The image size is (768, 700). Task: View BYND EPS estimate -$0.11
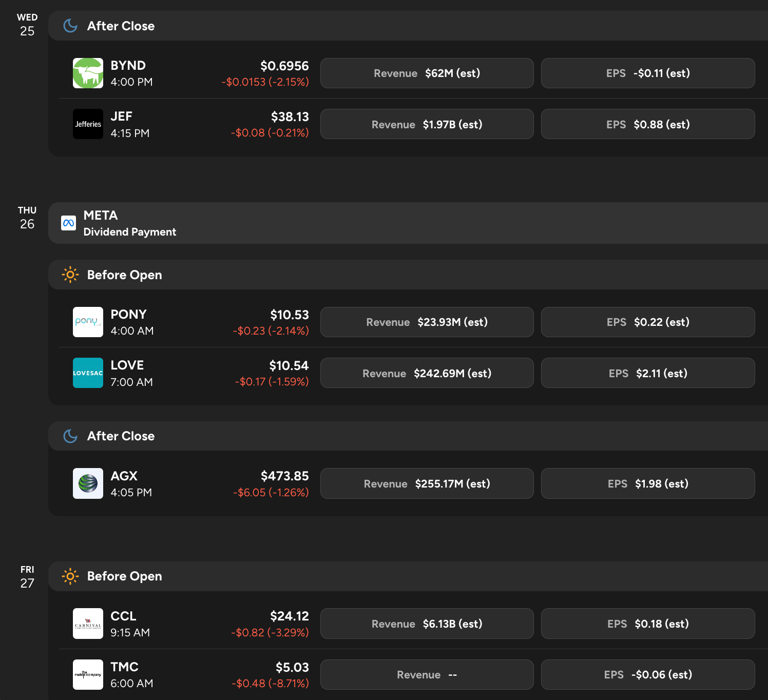click(648, 73)
